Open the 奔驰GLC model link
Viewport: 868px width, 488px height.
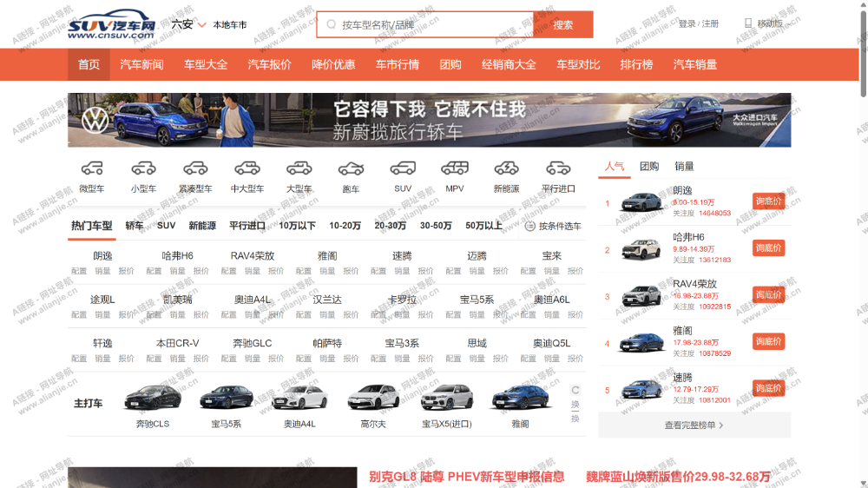(253, 344)
